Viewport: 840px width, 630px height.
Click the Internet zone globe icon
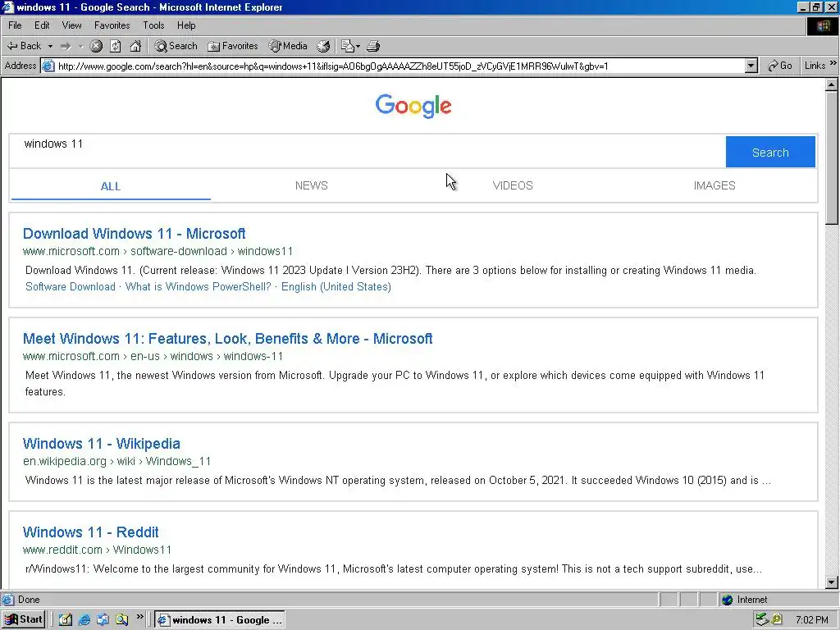pos(727,600)
